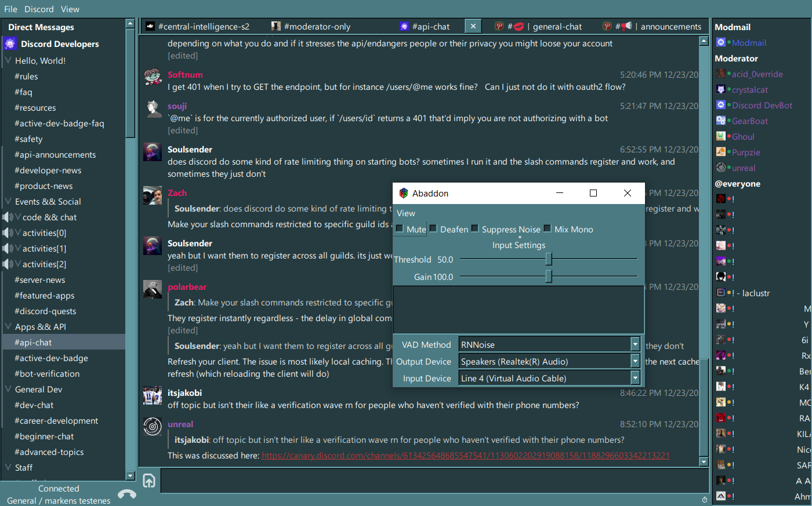Viewport: 812px width, 506px height.
Task: Click the message input field
Action: (429, 480)
